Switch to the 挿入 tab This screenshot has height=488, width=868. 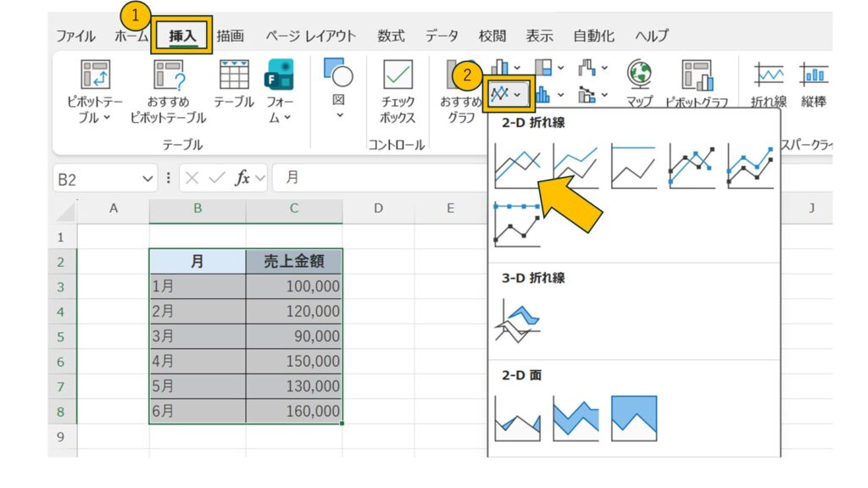pyautogui.click(x=182, y=36)
